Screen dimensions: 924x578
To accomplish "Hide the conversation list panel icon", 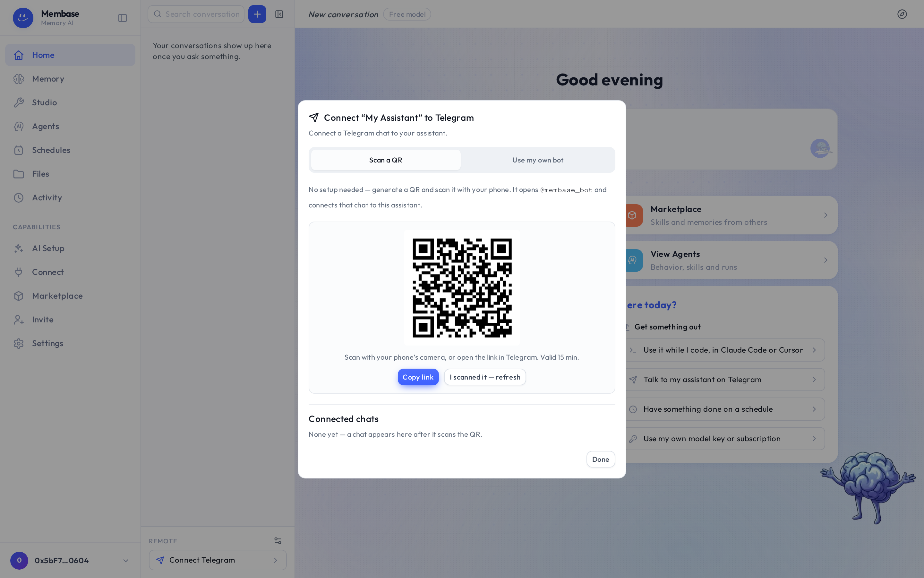I will (279, 14).
